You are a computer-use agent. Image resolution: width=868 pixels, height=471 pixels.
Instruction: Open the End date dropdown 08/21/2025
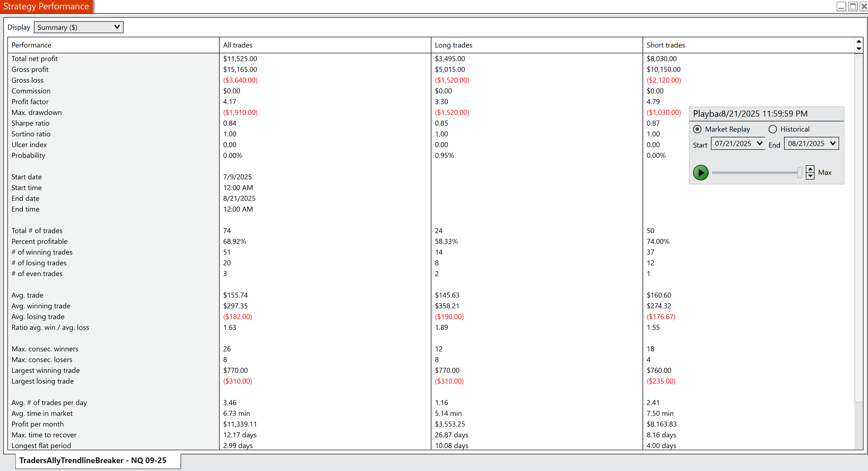click(811, 143)
